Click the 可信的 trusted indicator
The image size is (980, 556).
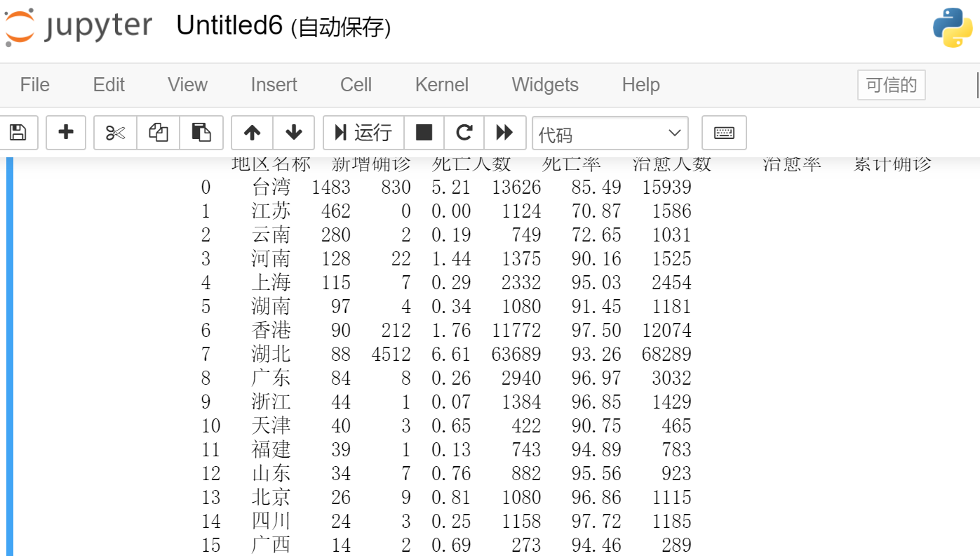point(892,85)
